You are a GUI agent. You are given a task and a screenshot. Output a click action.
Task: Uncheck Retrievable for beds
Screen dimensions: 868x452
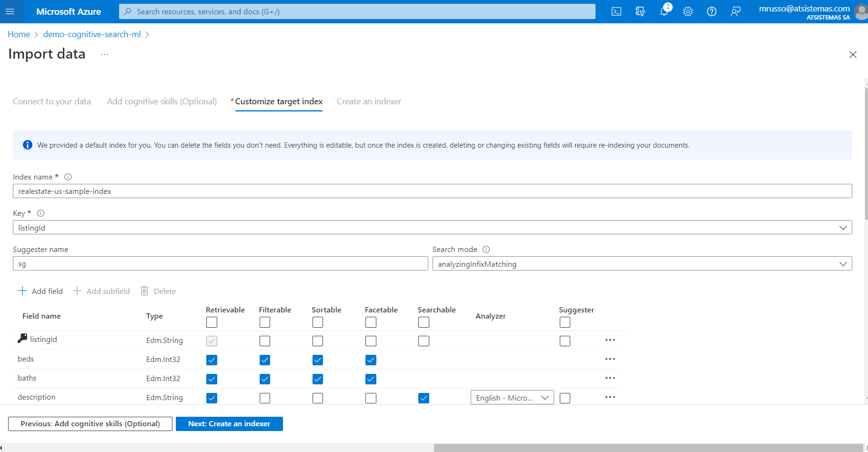click(x=212, y=360)
